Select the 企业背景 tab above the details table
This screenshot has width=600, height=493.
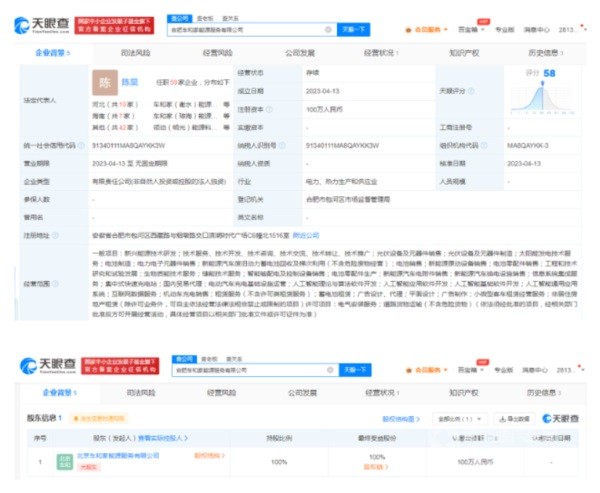coord(53,53)
